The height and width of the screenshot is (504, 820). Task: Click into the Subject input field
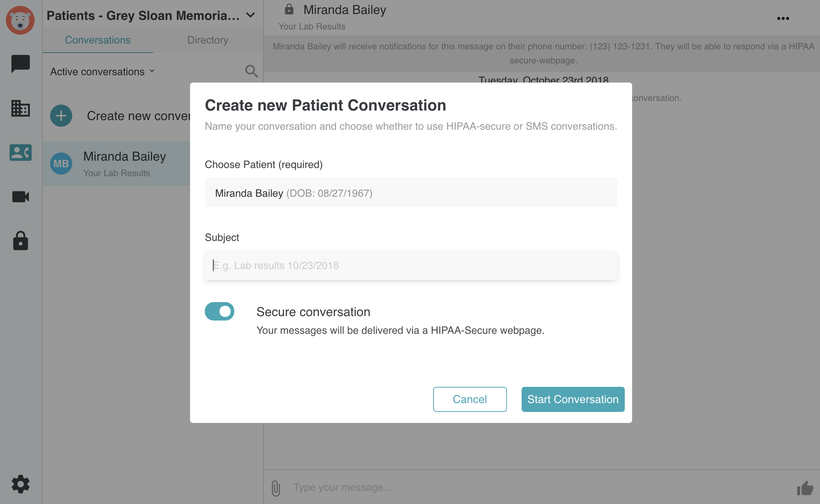(x=411, y=265)
